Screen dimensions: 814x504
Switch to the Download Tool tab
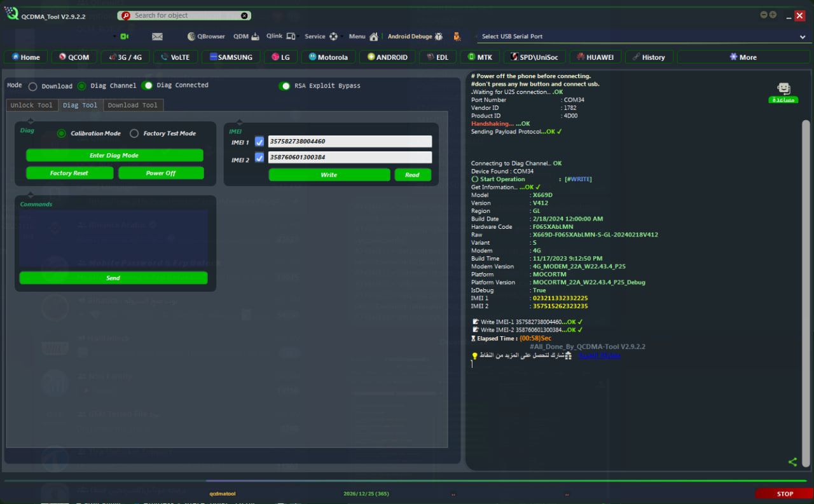pyautogui.click(x=133, y=105)
